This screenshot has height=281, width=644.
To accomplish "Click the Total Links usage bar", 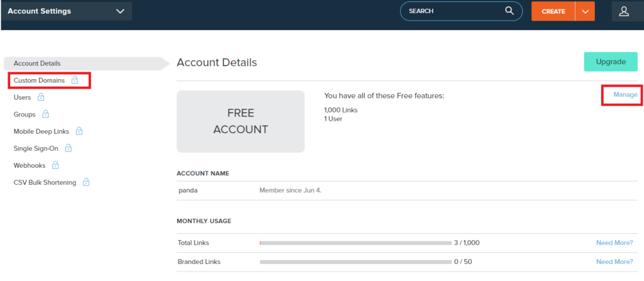I will [355, 243].
